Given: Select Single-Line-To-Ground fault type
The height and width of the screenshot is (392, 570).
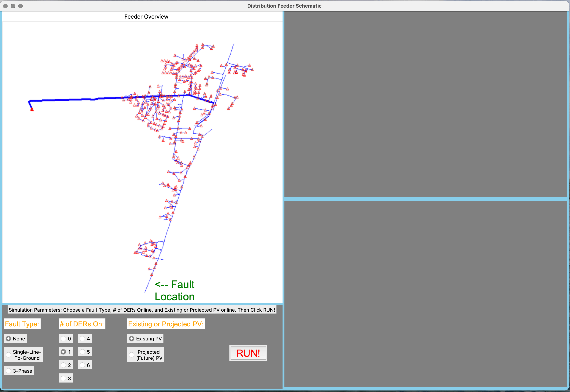Looking at the screenshot, I should (9, 355).
